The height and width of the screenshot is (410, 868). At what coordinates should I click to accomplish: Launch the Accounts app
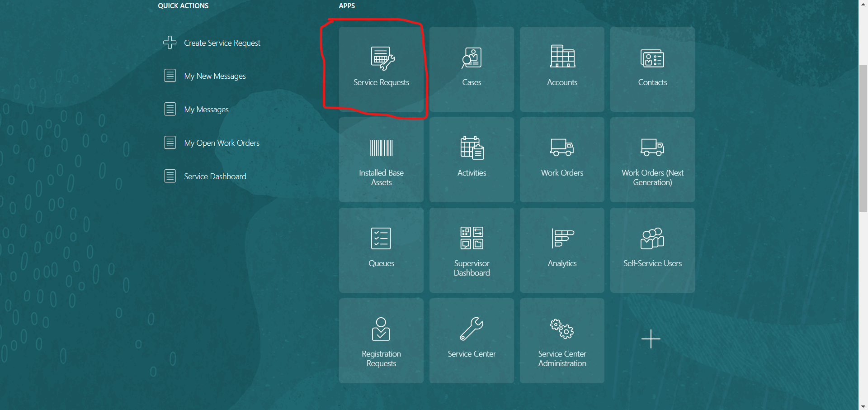coord(562,69)
